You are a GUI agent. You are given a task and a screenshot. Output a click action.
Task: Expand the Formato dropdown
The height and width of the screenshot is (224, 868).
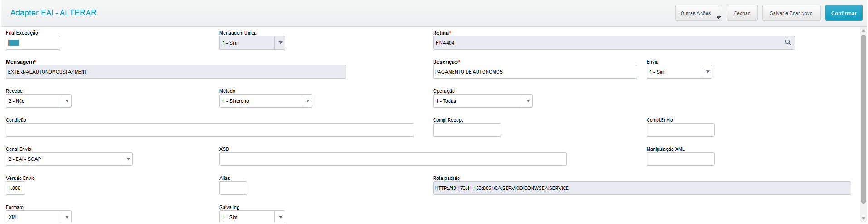pyautogui.click(x=67, y=217)
